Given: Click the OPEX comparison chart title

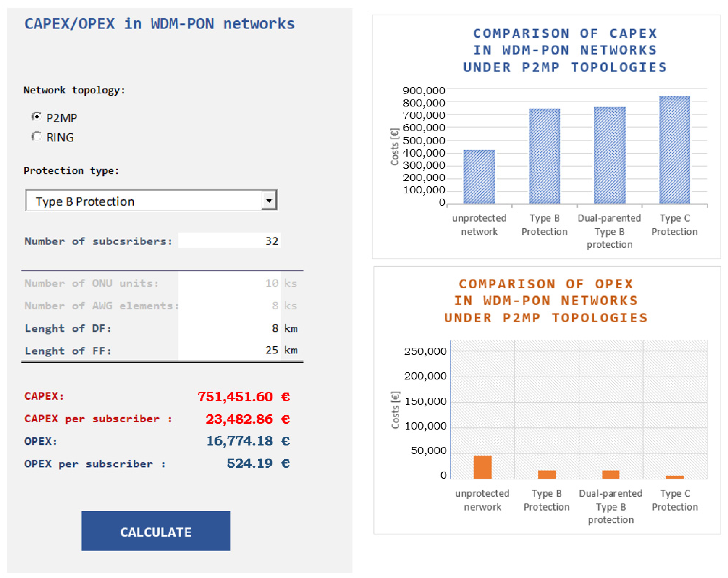Looking at the screenshot, I should [x=546, y=301].
